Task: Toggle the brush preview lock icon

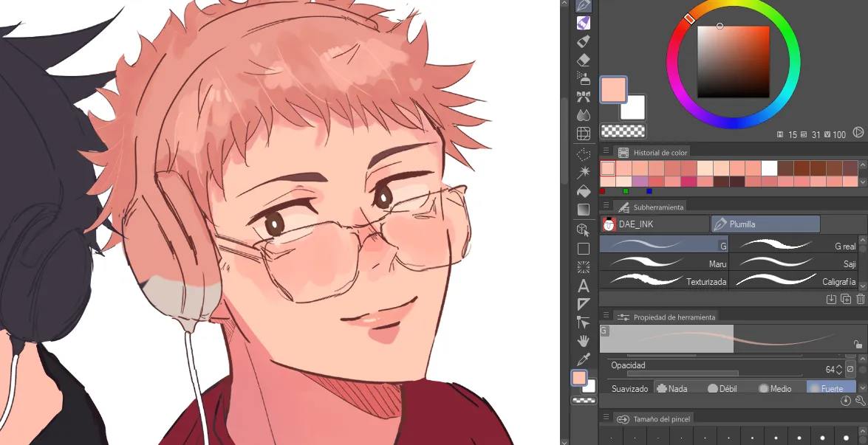Action: [858, 345]
